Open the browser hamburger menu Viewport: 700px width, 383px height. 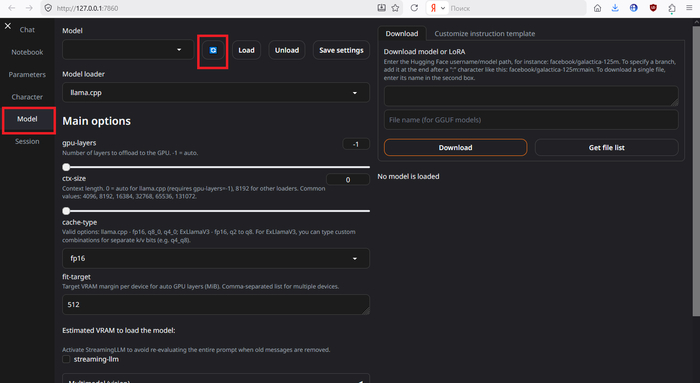pyautogui.click(x=689, y=8)
